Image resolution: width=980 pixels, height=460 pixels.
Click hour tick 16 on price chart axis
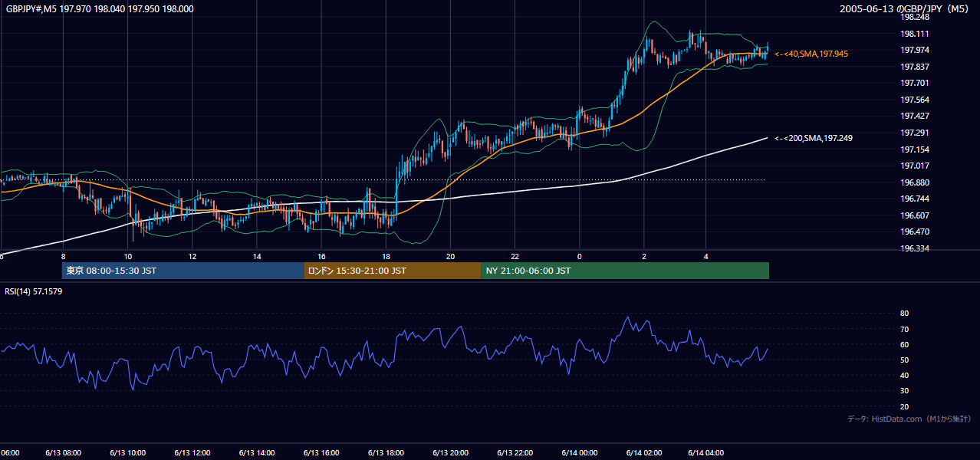tap(321, 257)
